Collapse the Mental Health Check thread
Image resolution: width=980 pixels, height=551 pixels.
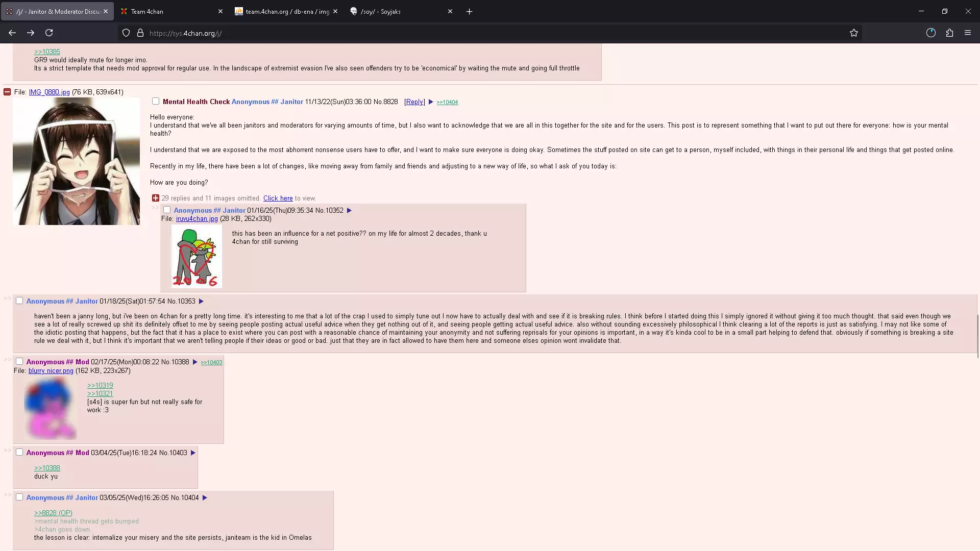[7, 92]
